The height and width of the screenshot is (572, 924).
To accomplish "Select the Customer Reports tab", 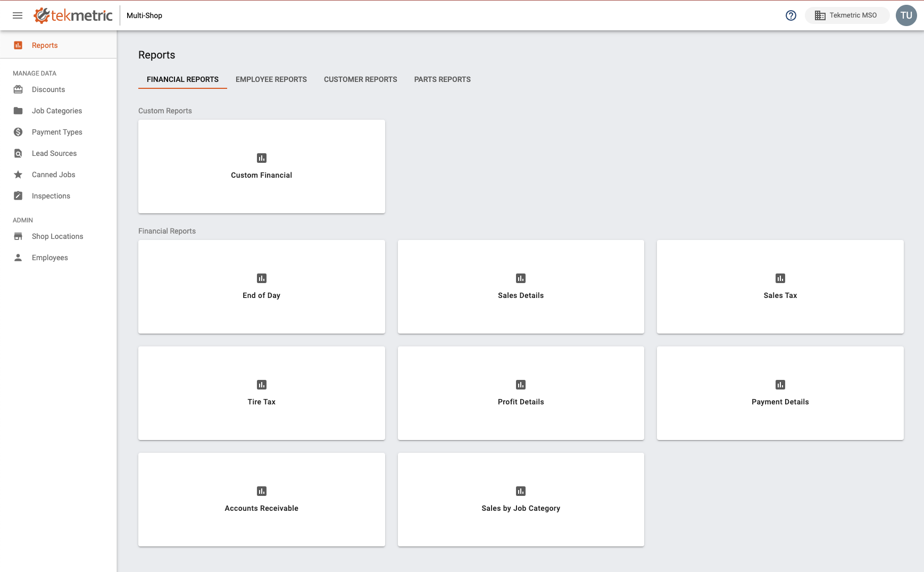I will 360,79.
